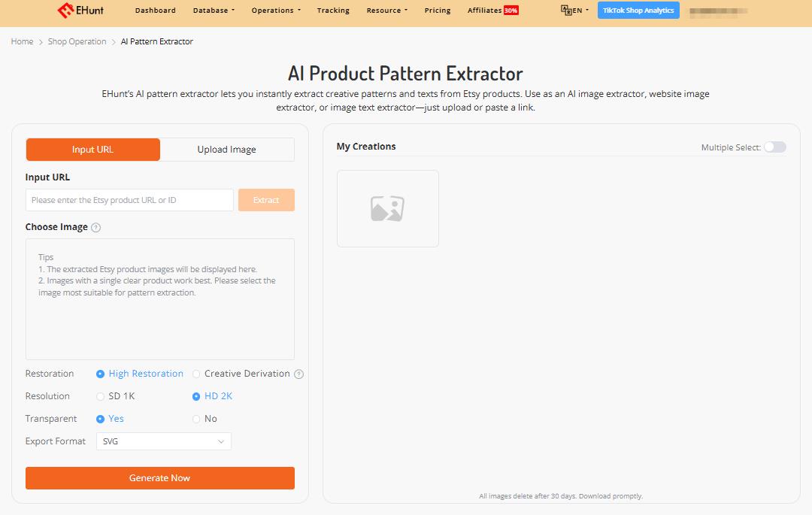
Task: Open the Tracking menu item
Action: (x=333, y=11)
